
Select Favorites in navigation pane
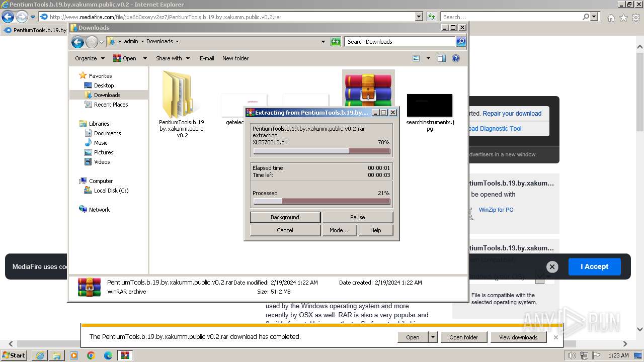coord(100,76)
